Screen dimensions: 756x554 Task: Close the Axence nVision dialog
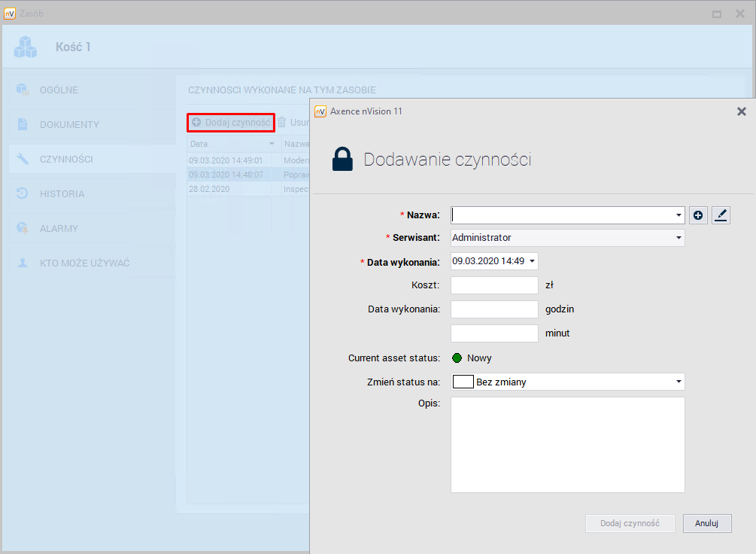[741, 111]
